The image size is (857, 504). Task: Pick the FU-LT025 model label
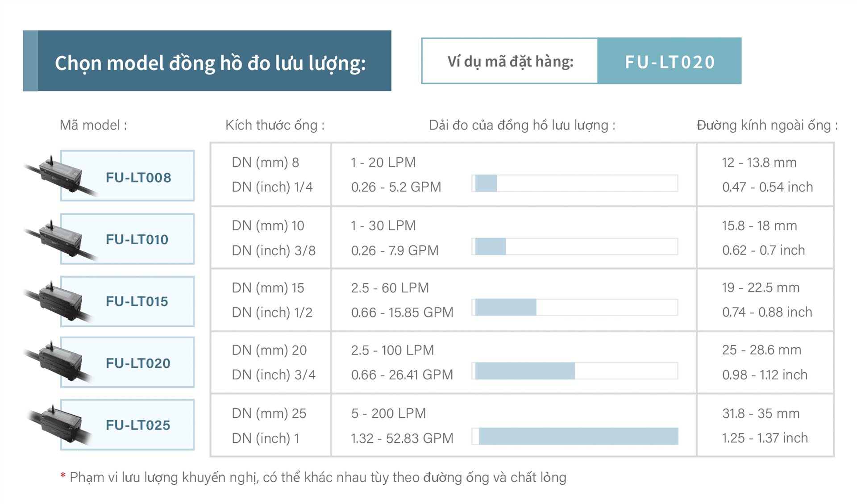coord(138,425)
